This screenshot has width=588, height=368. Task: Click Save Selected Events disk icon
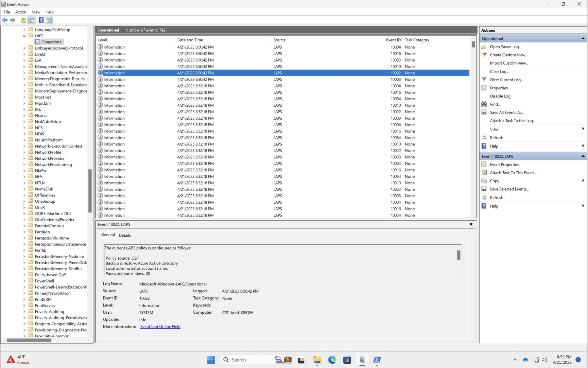point(484,189)
